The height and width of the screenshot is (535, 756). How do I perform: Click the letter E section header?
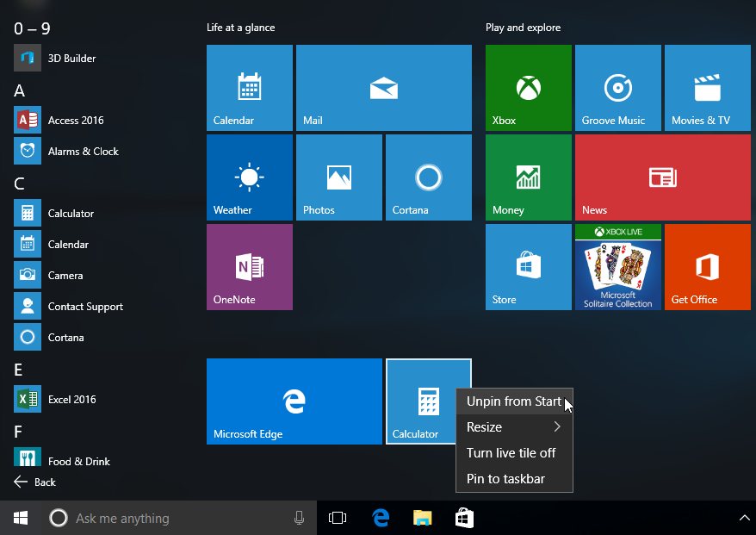[x=18, y=370]
